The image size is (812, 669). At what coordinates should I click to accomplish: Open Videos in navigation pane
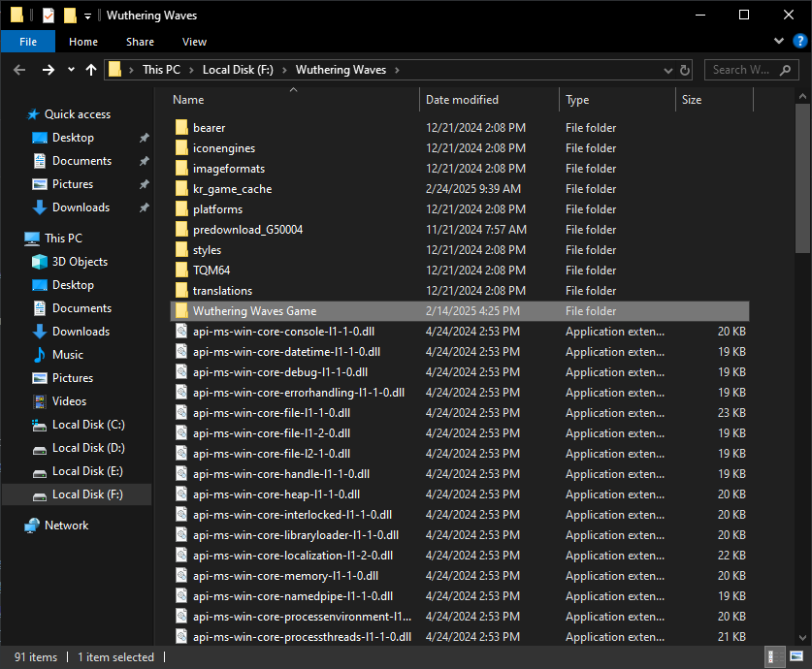[x=69, y=401]
